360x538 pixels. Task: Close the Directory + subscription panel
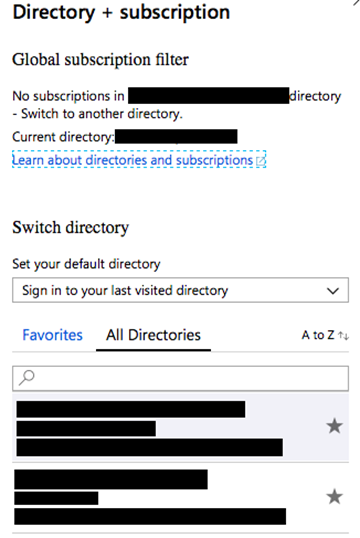coord(357,3)
